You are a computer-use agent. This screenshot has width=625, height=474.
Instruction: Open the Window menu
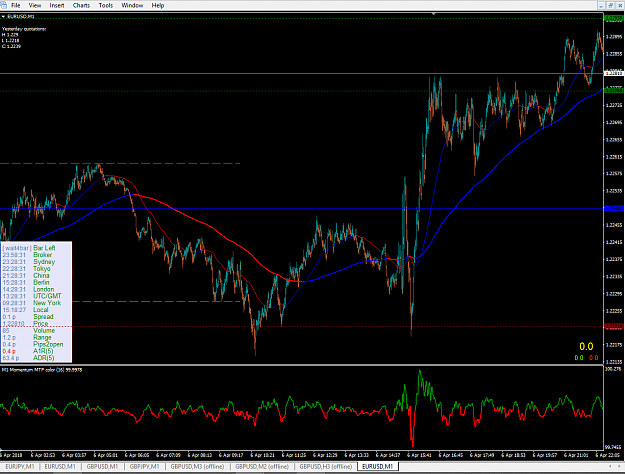[132, 6]
